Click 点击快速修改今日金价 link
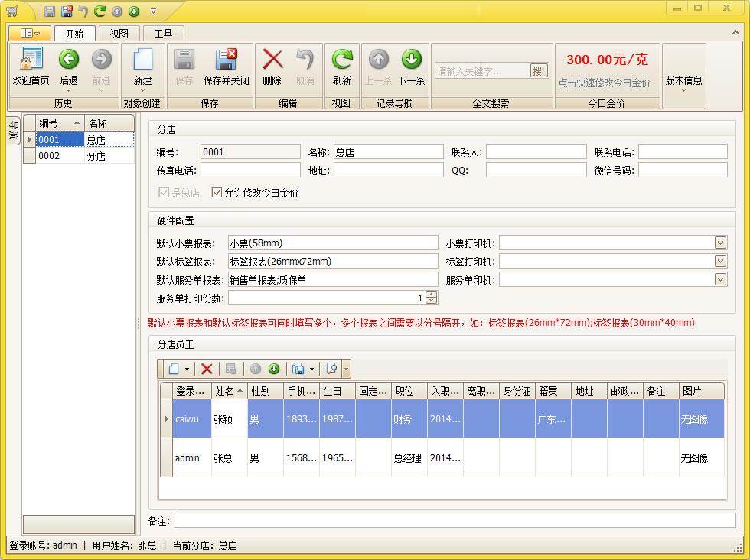Image resolution: width=750 pixels, height=560 pixels. pos(604,83)
